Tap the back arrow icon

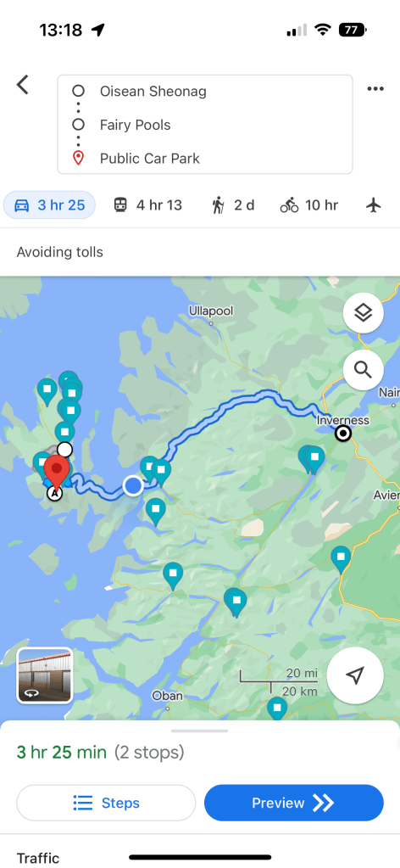coord(22,85)
